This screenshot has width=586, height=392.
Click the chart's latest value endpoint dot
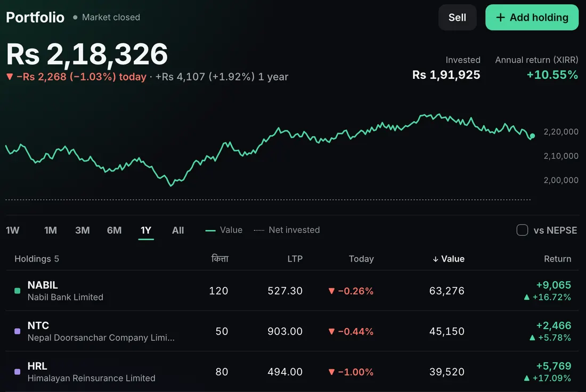pyautogui.click(x=532, y=136)
